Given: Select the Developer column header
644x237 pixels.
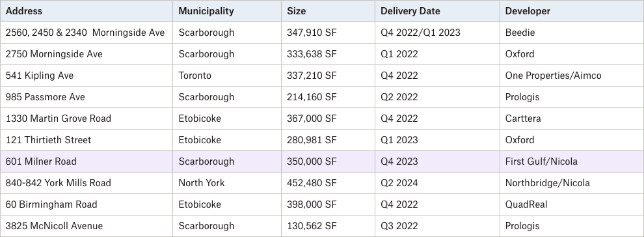Looking at the screenshot, I should coord(571,11).
